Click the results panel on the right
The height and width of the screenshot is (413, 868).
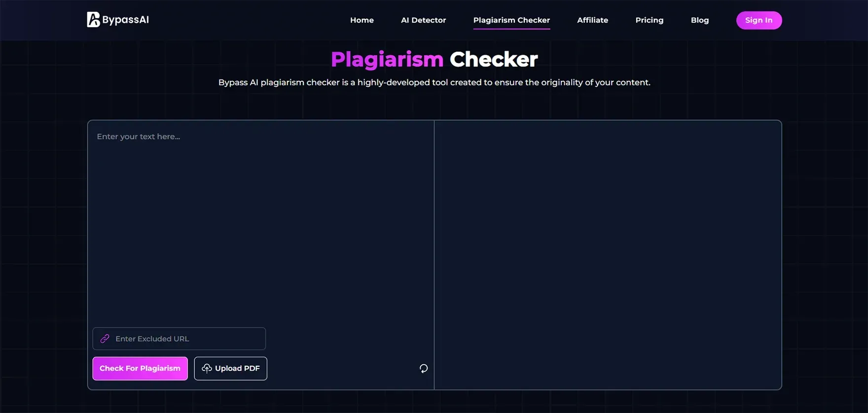pos(608,255)
